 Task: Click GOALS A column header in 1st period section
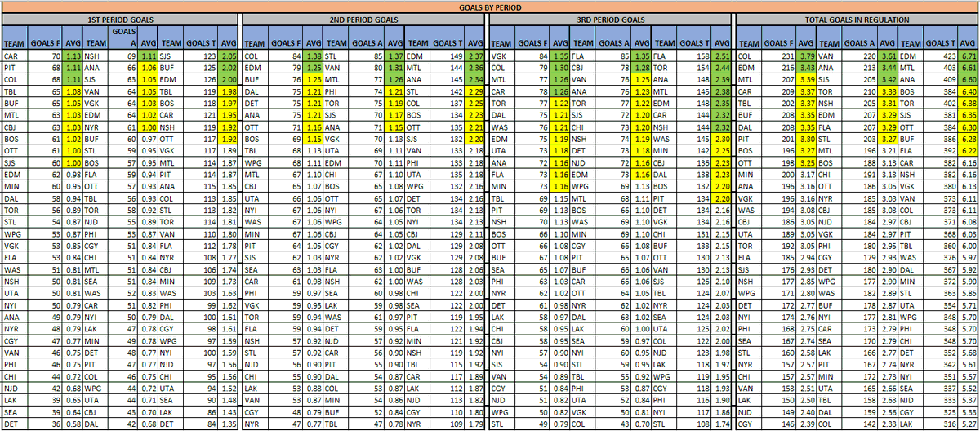tap(122, 37)
